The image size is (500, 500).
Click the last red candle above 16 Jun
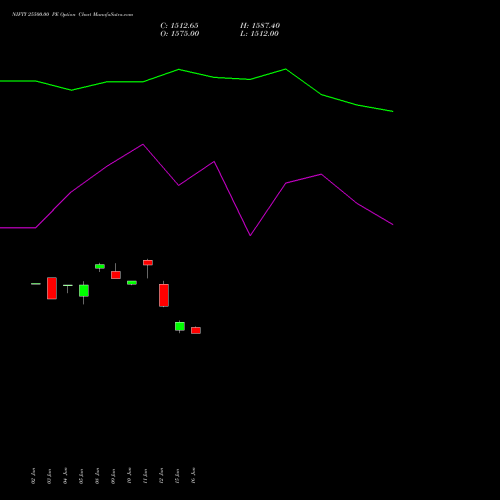pos(196,330)
